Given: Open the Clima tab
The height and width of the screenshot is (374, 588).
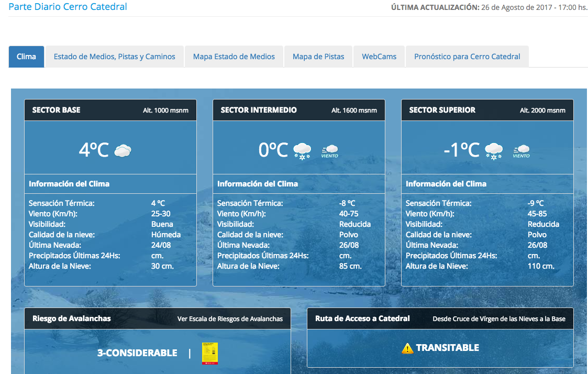Looking at the screenshot, I should tap(26, 57).
